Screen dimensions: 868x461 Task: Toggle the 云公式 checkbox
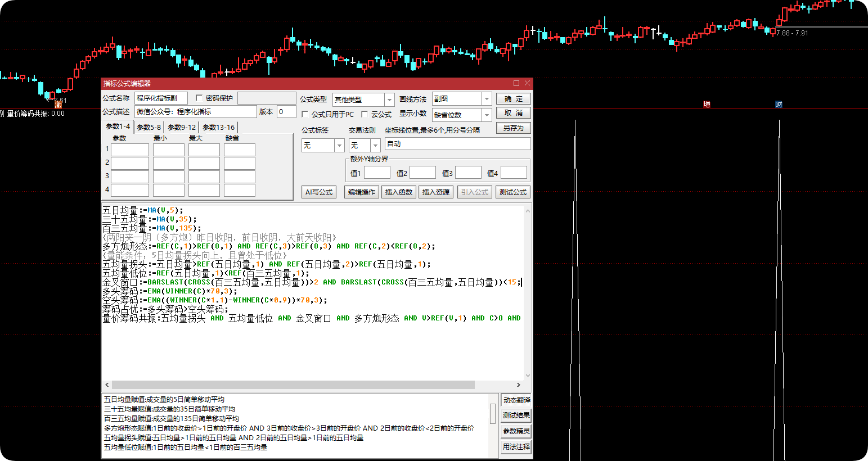[365, 114]
